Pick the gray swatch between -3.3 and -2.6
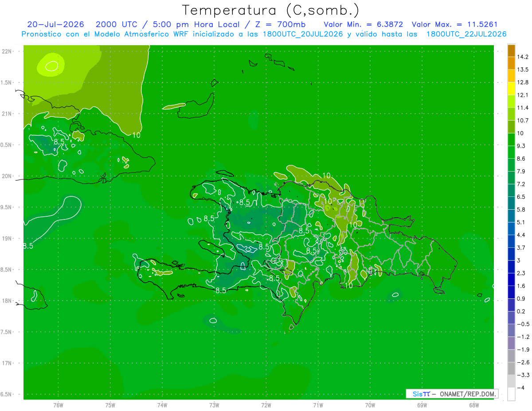This screenshot has height=411, width=532. pyautogui.click(x=512, y=368)
